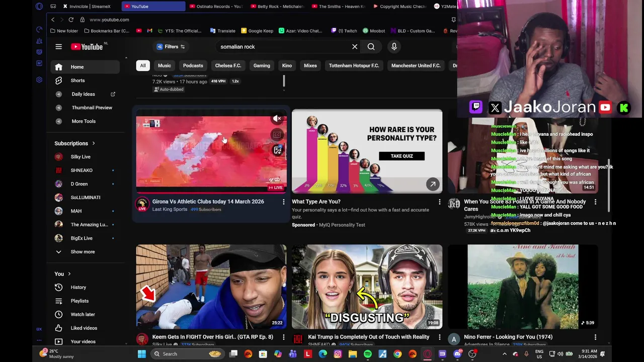Open the Google Keep bookmark
This screenshot has width=644, height=362.
click(x=257, y=31)
